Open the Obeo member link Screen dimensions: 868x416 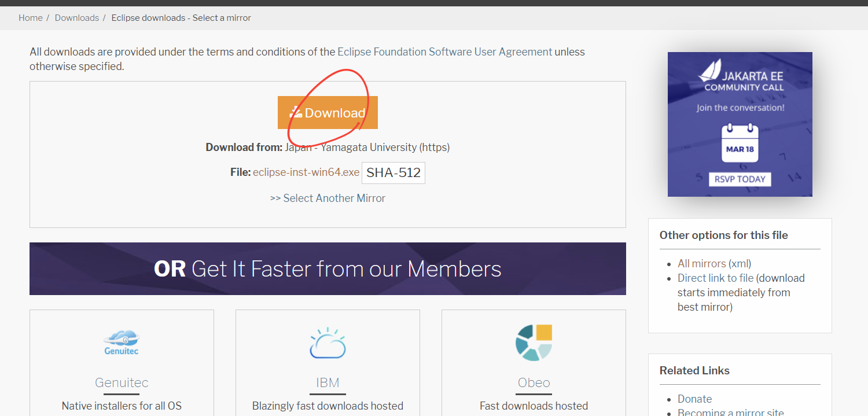[534, 382]
